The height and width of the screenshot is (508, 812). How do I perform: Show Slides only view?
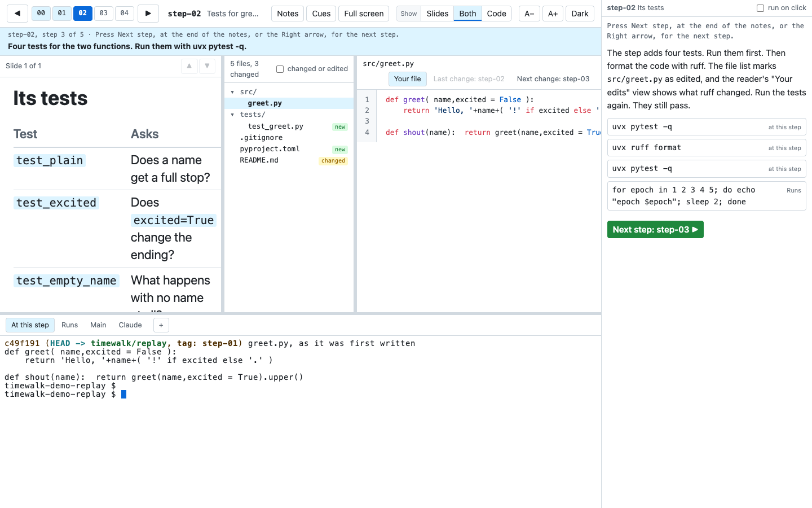(438, 14)
